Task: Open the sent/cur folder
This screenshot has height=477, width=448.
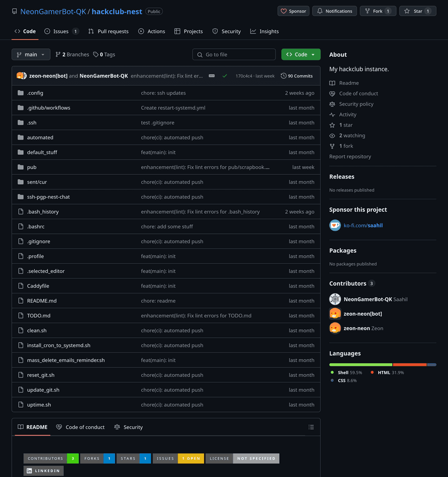Action: [37, 182]
